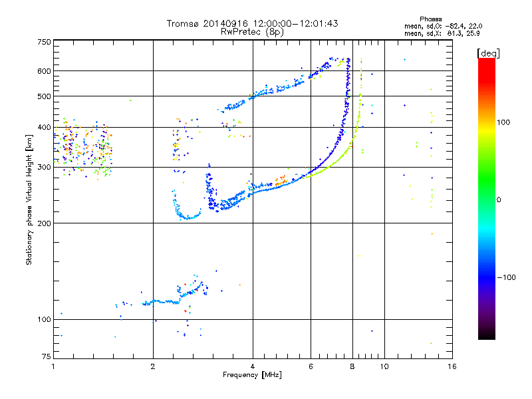This screenshot has width=532, height=399.
Task: Click the x-axis "10" tick label
Action: tap(384, 366)
